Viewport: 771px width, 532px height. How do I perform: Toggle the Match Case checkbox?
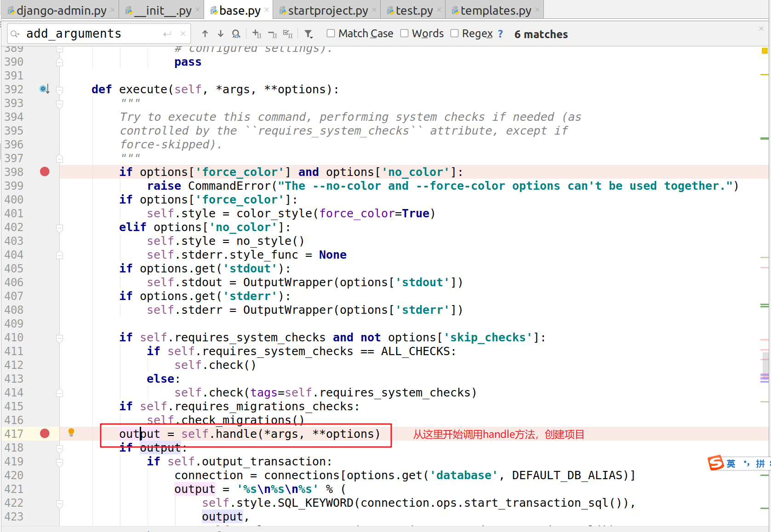tap(331, 33)
